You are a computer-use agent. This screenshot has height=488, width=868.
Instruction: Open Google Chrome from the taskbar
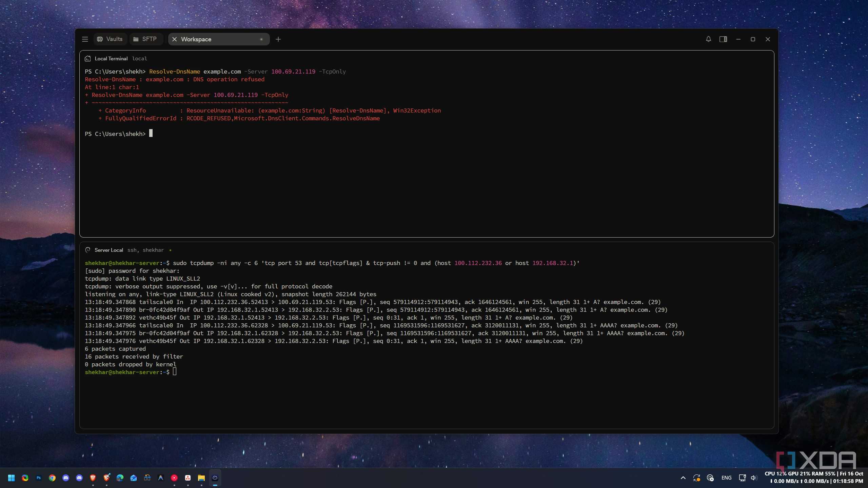pyautogui.click(x=52, y=478)
